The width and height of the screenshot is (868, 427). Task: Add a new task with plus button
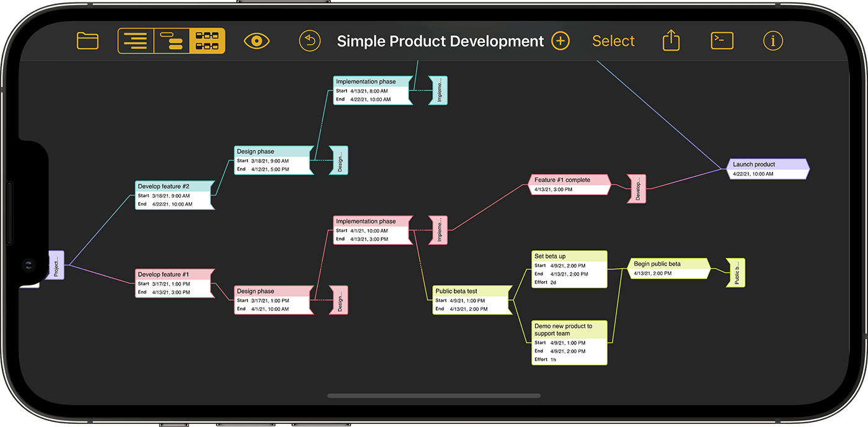coord(560,41)
